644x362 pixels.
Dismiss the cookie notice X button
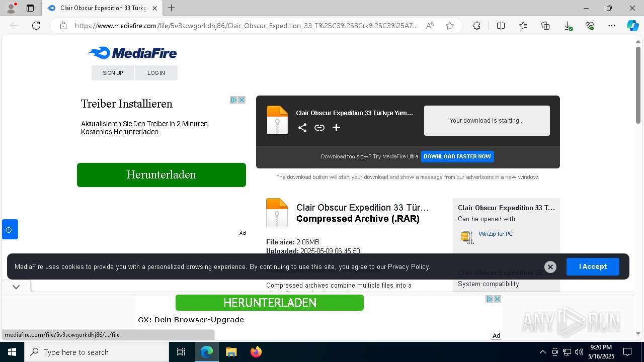tap(550, 267)
